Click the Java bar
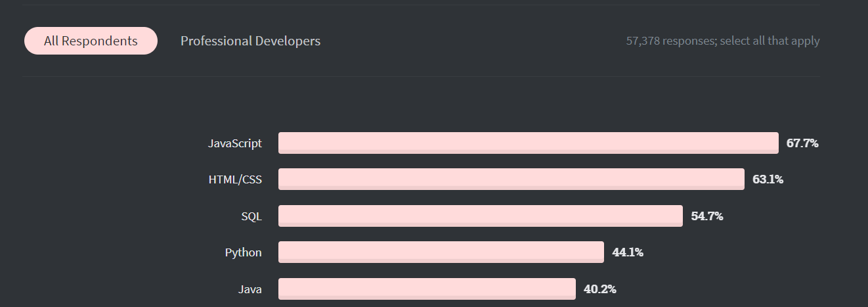 point(427,289)
